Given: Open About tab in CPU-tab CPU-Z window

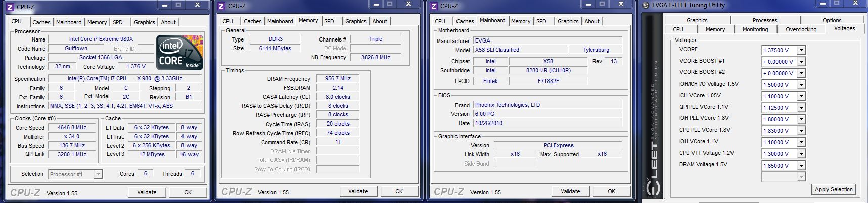Looking at the screenshot, I should (168, 22).
